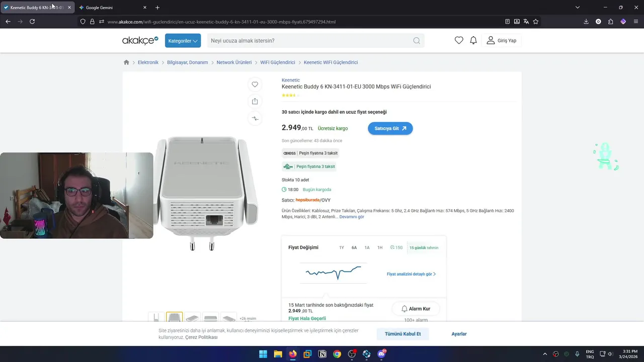Open Notion from the taskbar
The image size is (644, 362).
[322, 354]
